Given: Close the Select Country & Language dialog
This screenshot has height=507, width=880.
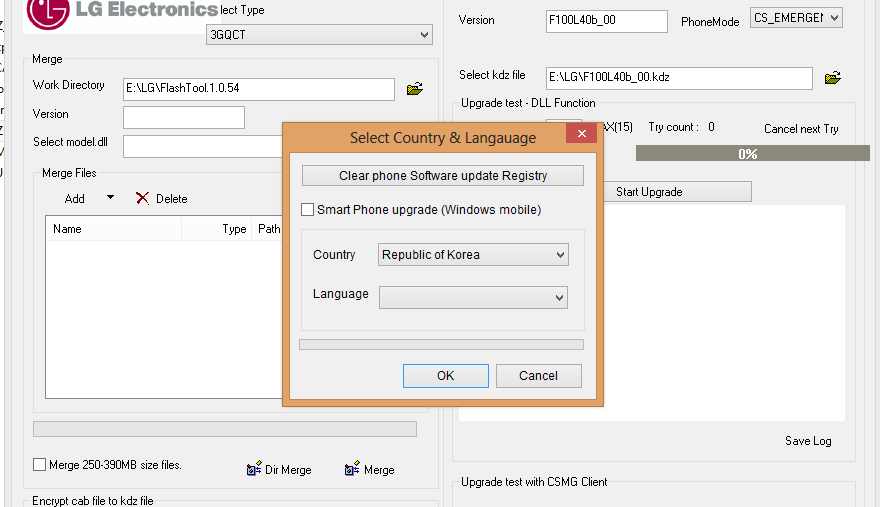Looking at the screenshot, I should click(x=581, y=134).
